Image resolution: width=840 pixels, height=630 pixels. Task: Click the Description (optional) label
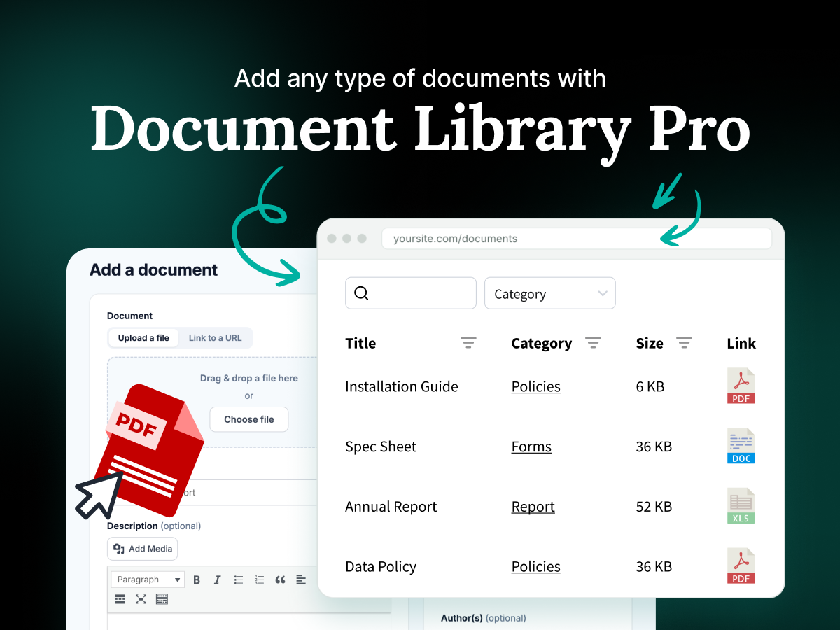pos(154,526)
